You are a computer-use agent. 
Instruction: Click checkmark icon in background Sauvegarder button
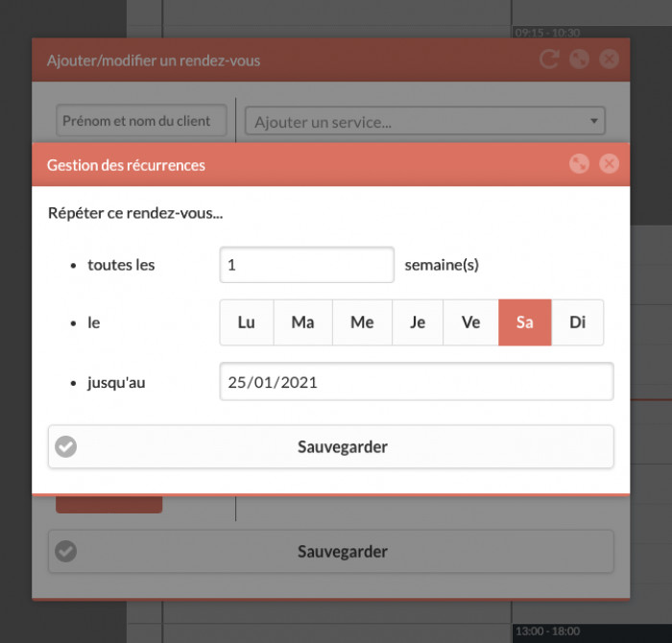tap(65, 551)
